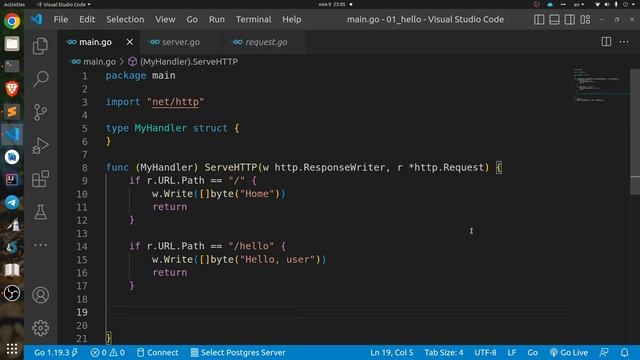640x360 pixels.
Task: Open Sublime Text from the dock
Action: pyautogui.click(x=12, y=111)
